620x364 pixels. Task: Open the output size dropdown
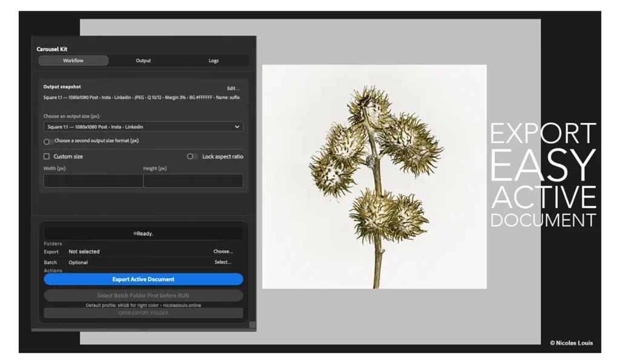(143, 126)
